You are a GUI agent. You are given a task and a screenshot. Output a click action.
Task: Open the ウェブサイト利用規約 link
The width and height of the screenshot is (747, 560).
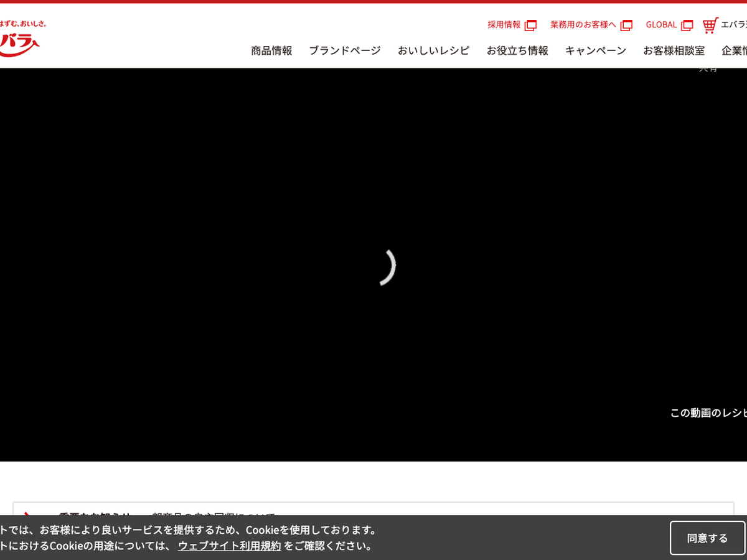click(x=229, y=546)
